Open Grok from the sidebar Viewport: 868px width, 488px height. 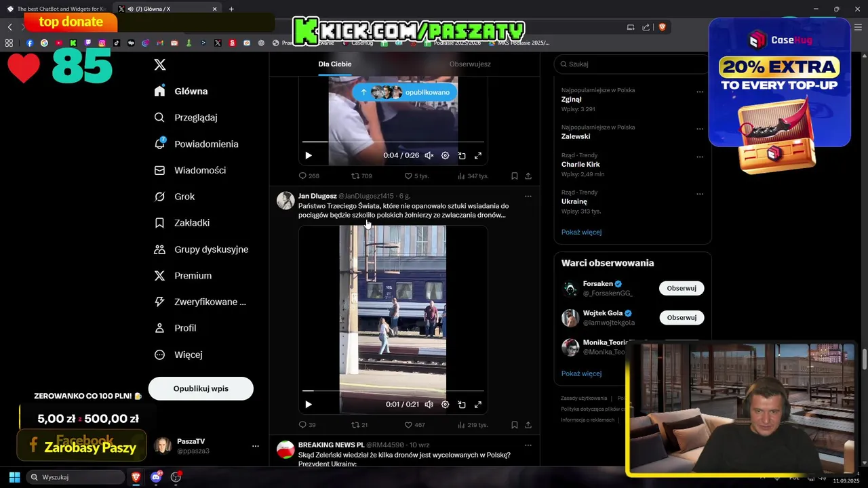tap(175, 197)
